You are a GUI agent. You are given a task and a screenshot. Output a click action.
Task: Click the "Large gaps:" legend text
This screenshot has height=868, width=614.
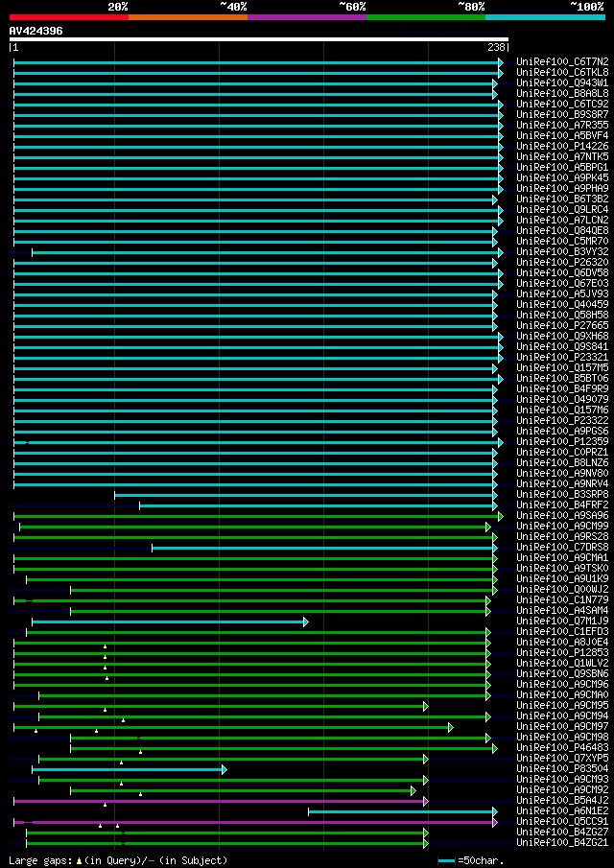(x=41, y=860)
